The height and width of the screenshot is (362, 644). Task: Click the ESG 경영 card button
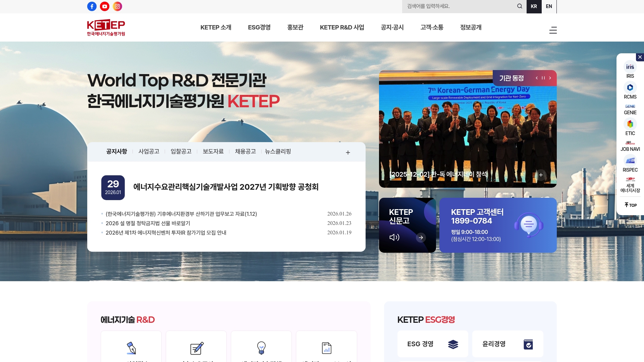[433, 344]
